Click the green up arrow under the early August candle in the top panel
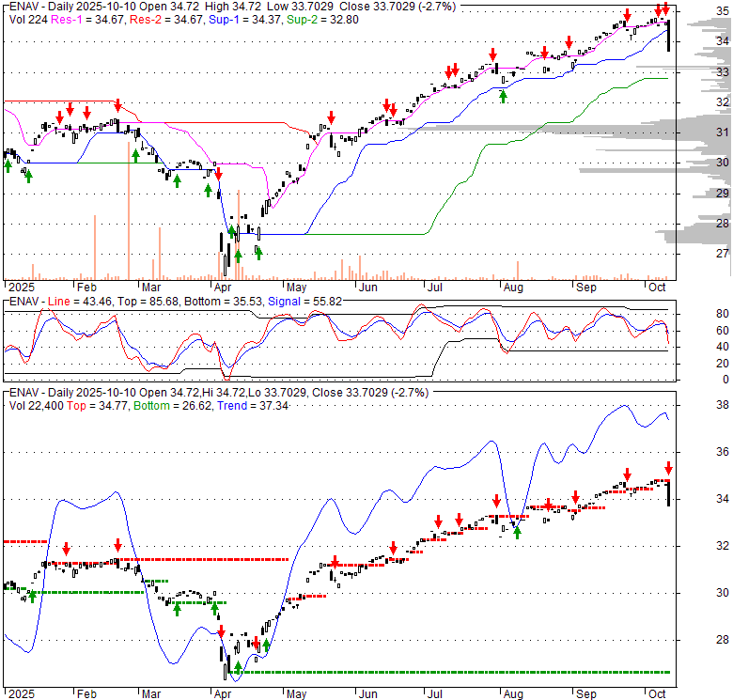Image resolution: width=733 pixels, height=700 pixels. point(504,96)
